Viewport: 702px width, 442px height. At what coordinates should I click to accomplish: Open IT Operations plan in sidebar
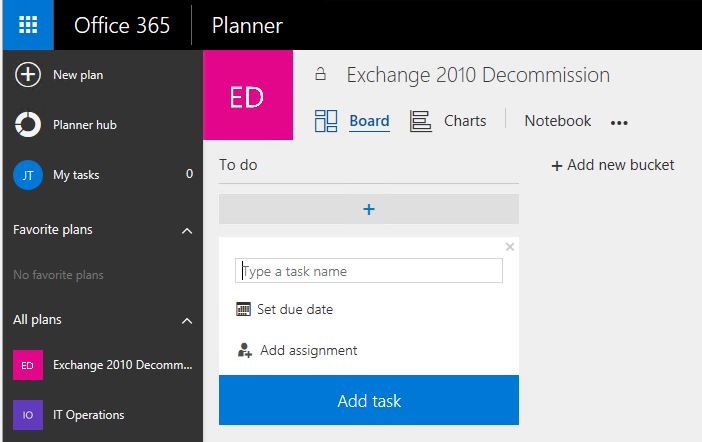click(x=89, y=415)
